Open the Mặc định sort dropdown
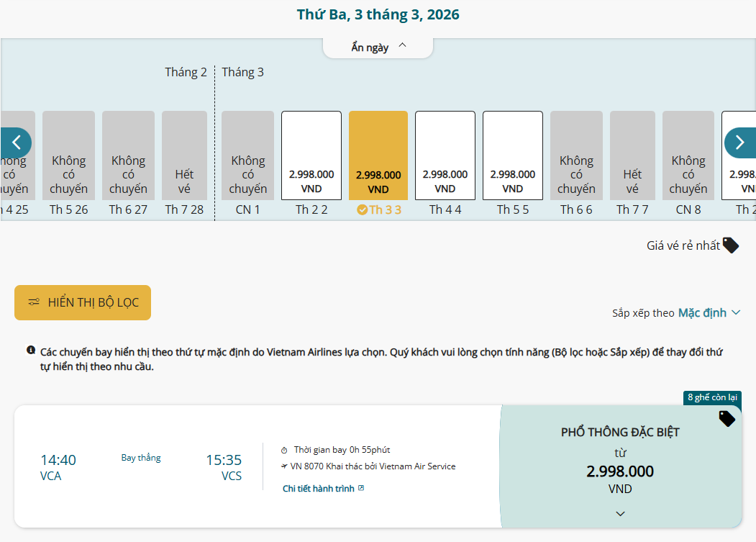 [709, 312]
